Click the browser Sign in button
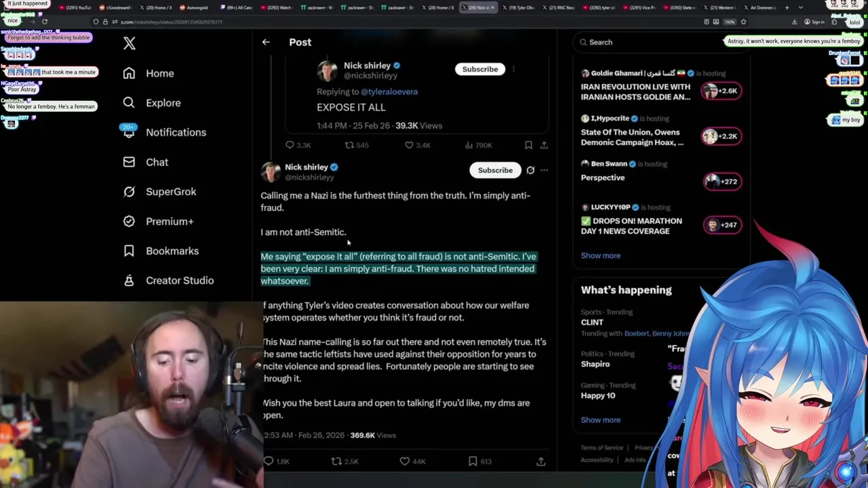The image size is (868, 488). pos(814,22)
